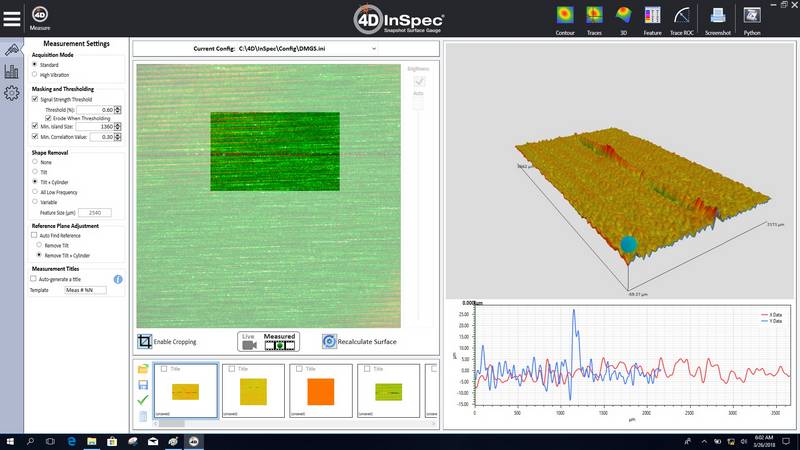Viewport: 800px width, 450px height.
Task: Open Microsoft Edge from the taskbar
Action: coord(71,441)
